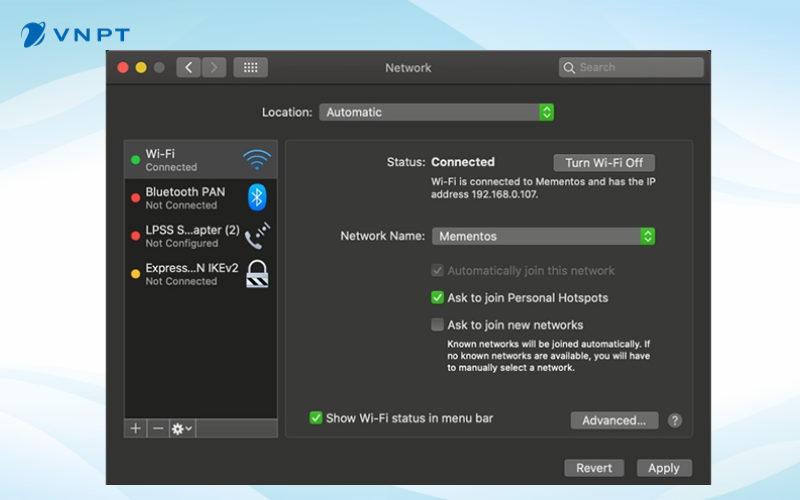The height and width of the screenshot is (500, 800).
Task: Focus the Search input field
Action: coord(631,67)
